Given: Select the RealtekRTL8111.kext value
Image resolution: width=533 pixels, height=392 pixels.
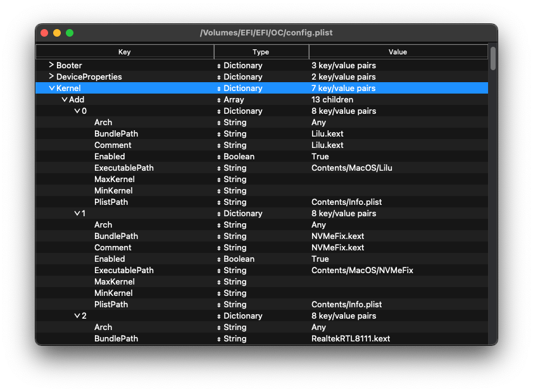Looking at the screenshot, I should click(351, 339).
